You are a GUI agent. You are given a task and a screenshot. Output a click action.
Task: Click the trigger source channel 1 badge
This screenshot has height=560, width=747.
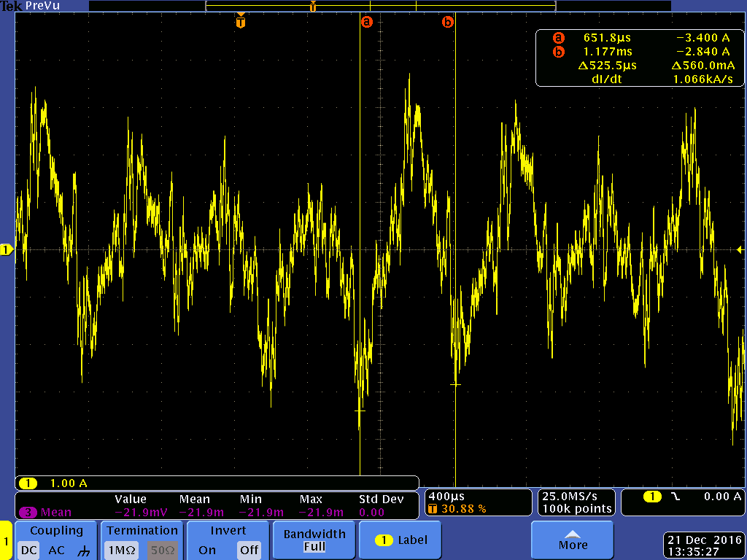(652, 496)
